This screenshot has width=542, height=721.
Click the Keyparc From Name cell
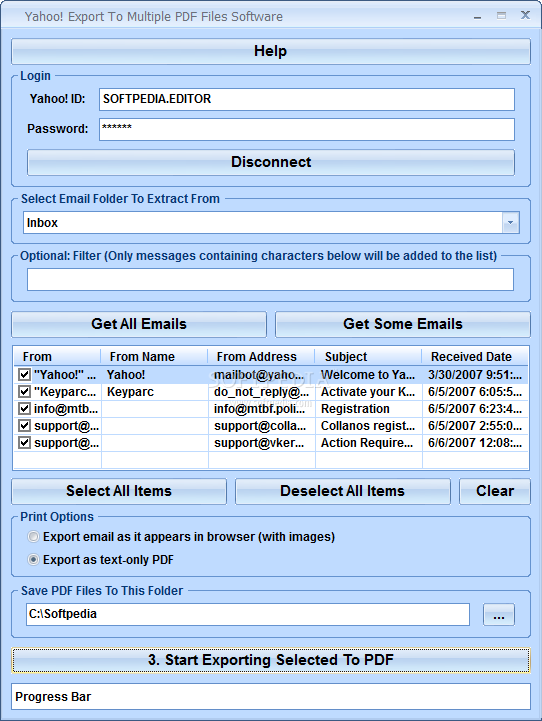(154, 392)
